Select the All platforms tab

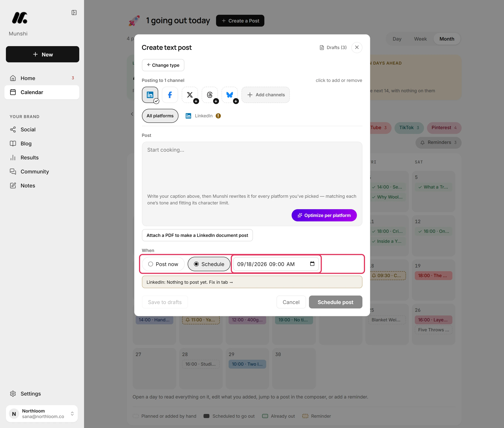coord(160,116)
